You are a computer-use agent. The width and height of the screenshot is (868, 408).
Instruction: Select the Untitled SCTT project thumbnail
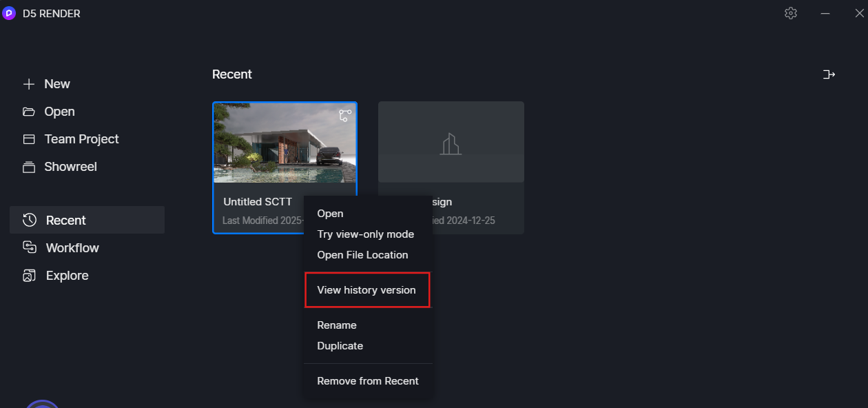coord(285,143)
